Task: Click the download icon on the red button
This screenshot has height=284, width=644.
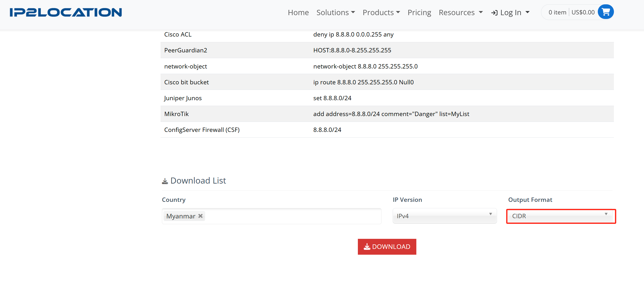Action: [367, 247]
